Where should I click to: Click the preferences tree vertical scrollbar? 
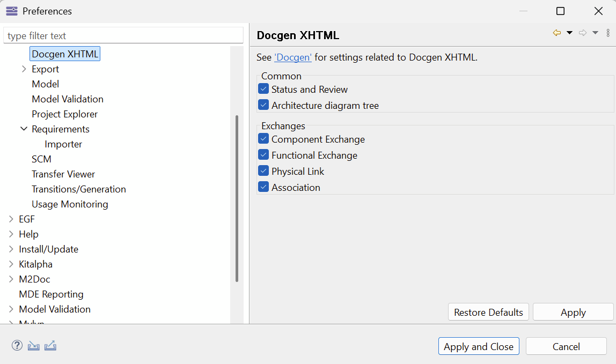pyautogui.click(x=237, y=198)
